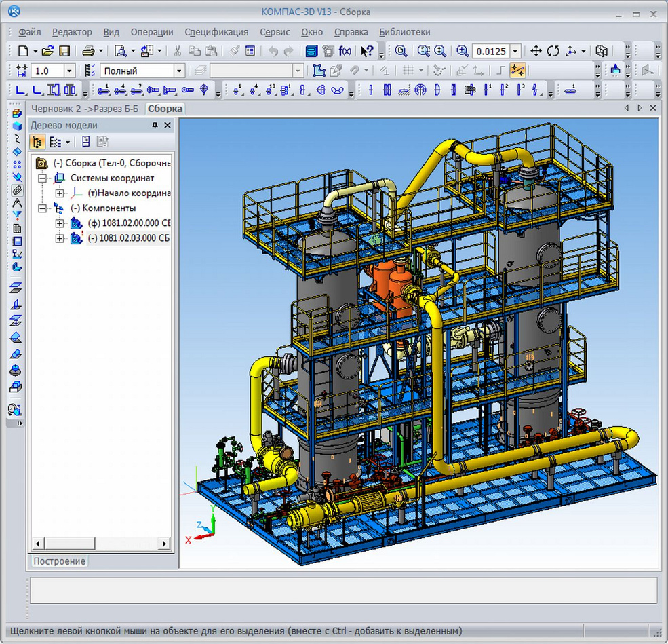Select the Компоненты item in model tree
This screenshot has height=644, width=668.
tap(102, 208)
